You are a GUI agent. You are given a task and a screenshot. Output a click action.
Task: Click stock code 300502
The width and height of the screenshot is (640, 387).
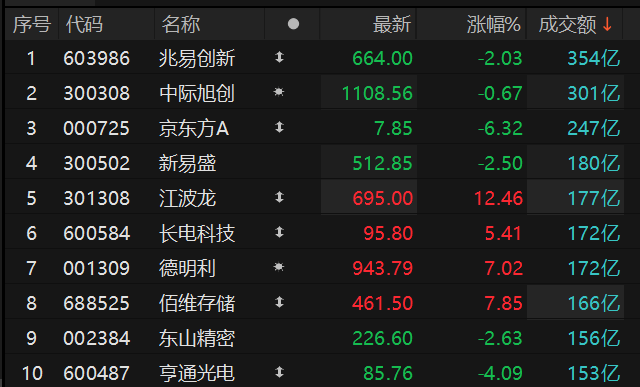click(x=97, y=164)
